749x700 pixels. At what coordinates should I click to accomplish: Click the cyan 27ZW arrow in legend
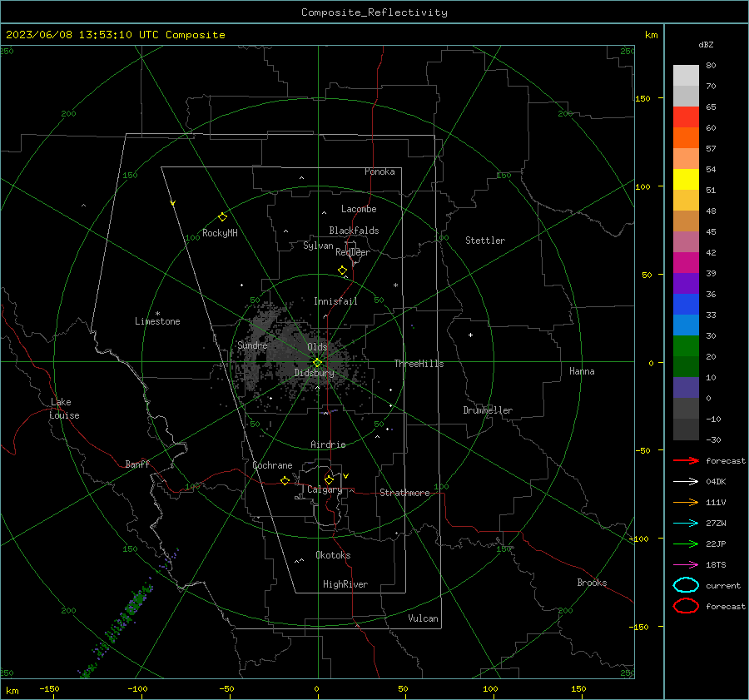pyautogui.click(x=687, y=523)
